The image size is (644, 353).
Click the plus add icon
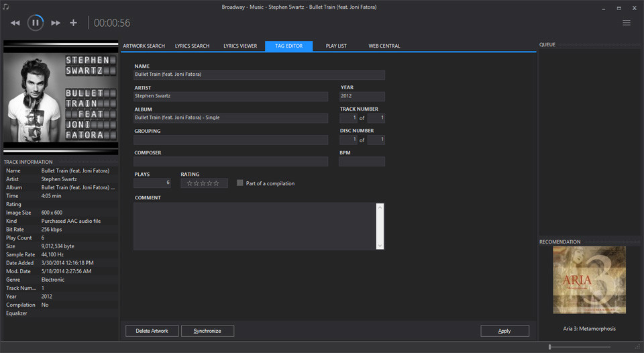point(73,23)
